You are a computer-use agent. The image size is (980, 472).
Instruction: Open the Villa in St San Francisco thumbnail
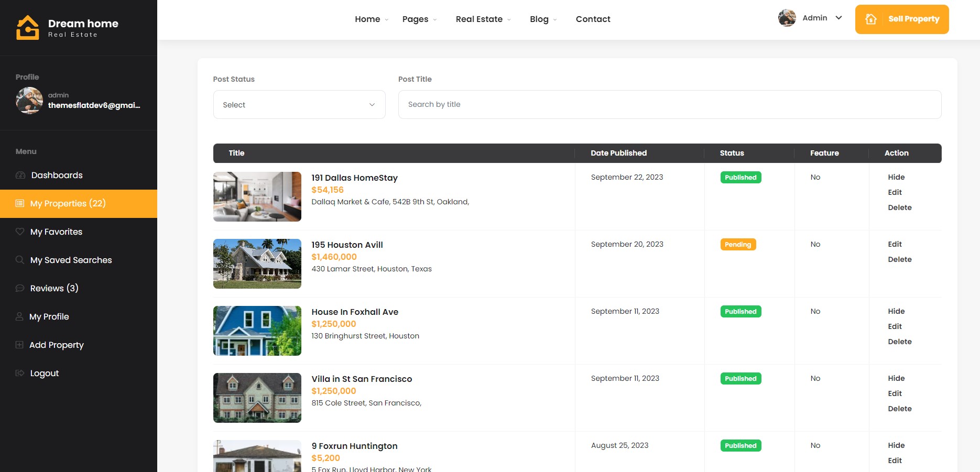tap(257, 398)
